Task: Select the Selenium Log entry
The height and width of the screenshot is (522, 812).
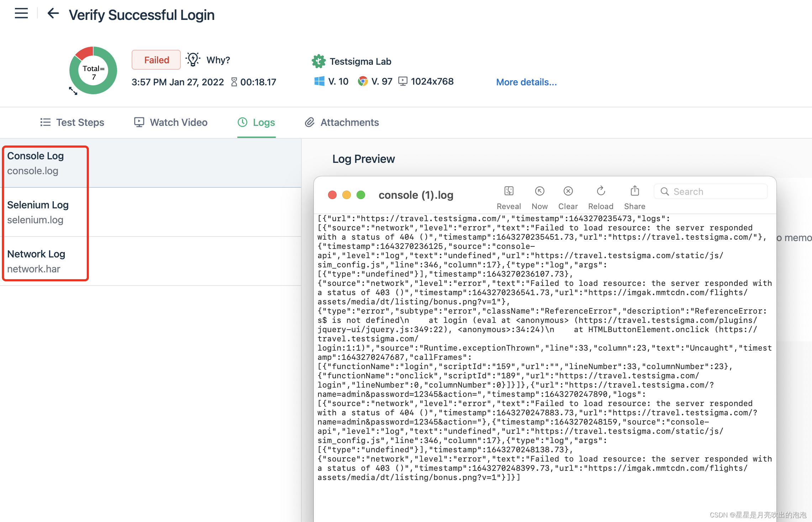Action: [x=151, y=212]
